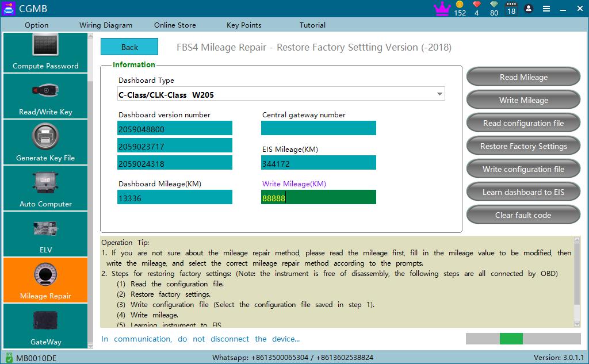Click the Read Mileage button

coord(523,77)
